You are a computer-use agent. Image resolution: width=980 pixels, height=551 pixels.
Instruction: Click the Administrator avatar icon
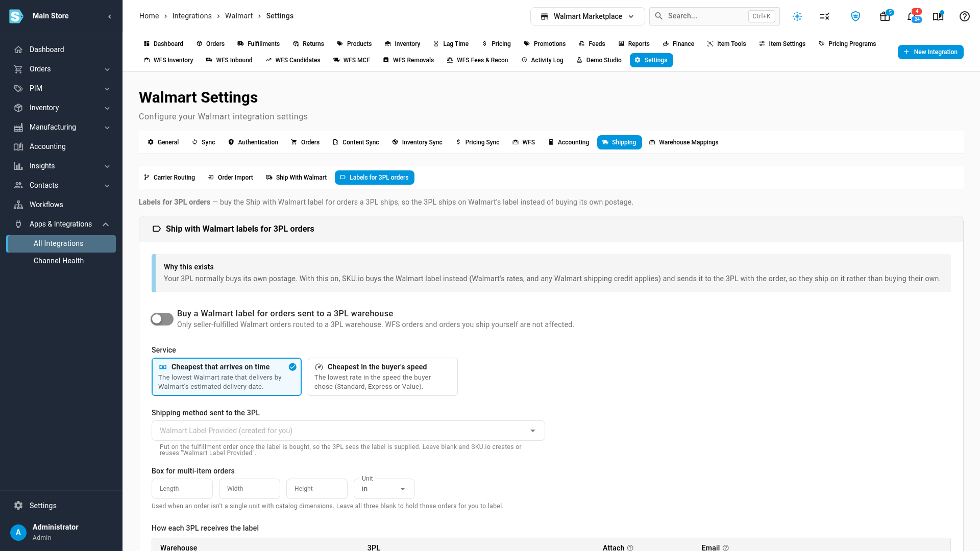[x=18, y=532]
